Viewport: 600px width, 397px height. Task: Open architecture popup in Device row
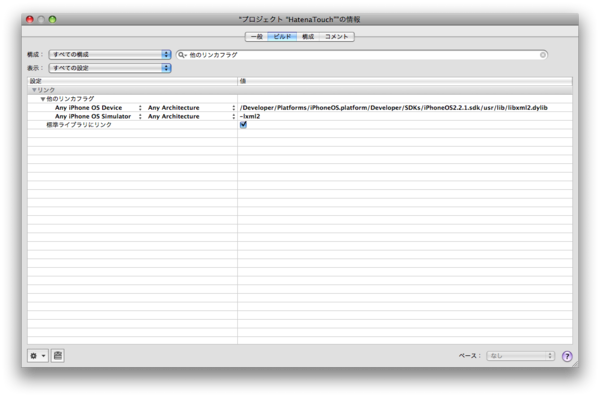tap(233, 108)
